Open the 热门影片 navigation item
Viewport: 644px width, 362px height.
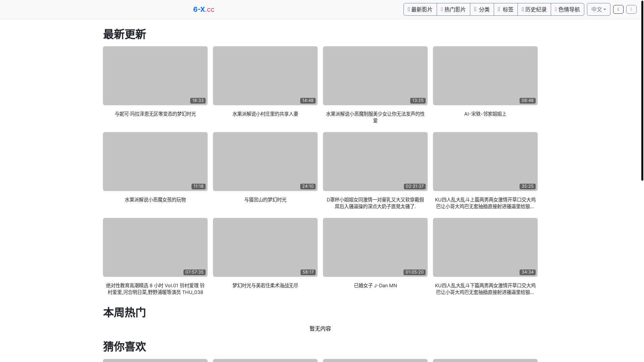click(x=453, y=9)
